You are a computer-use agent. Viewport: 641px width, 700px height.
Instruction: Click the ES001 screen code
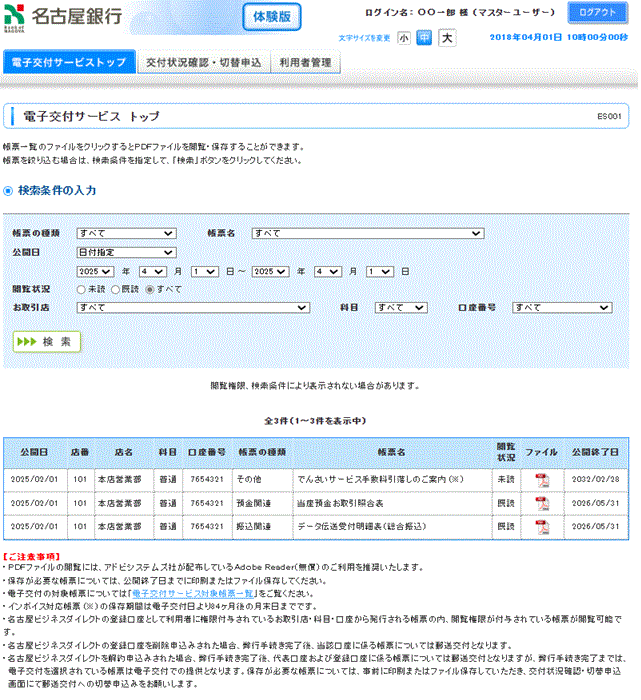coord(609,117)
